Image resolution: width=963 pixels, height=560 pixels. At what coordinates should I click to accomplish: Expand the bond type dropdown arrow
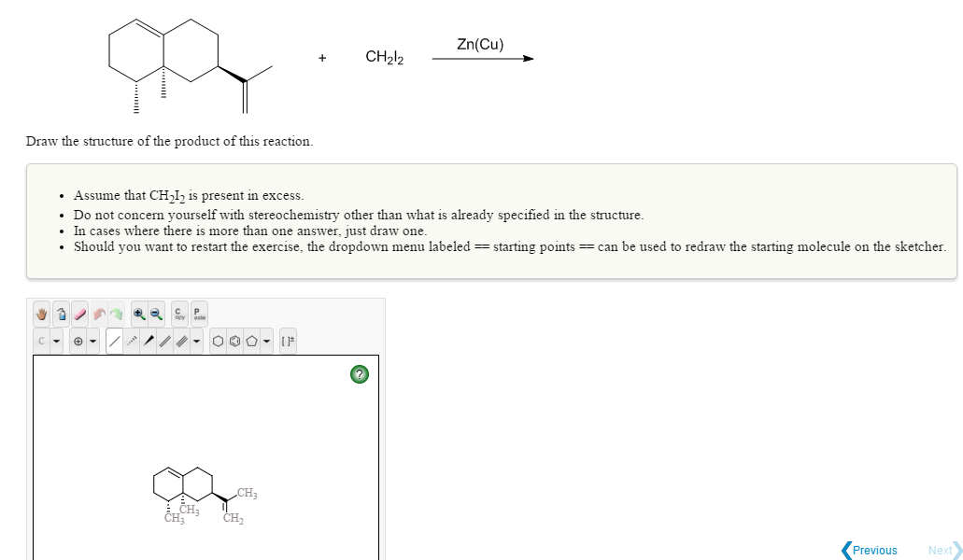point(195,341)
